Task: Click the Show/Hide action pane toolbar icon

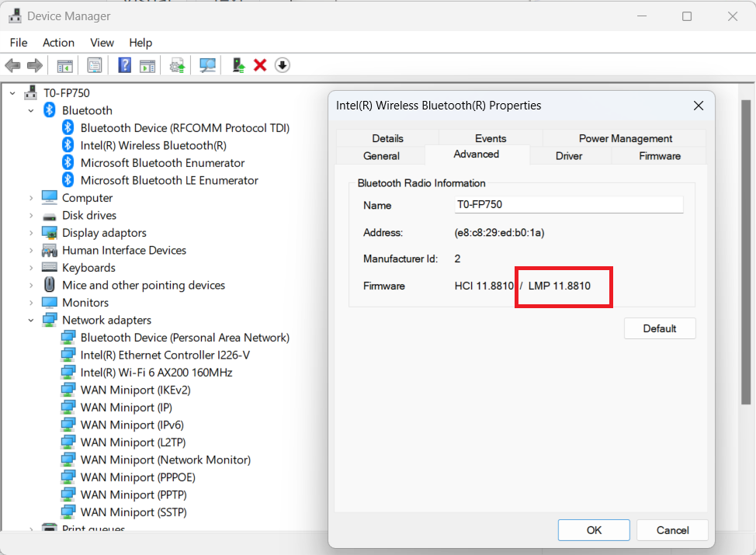Action: pos(147,65)
